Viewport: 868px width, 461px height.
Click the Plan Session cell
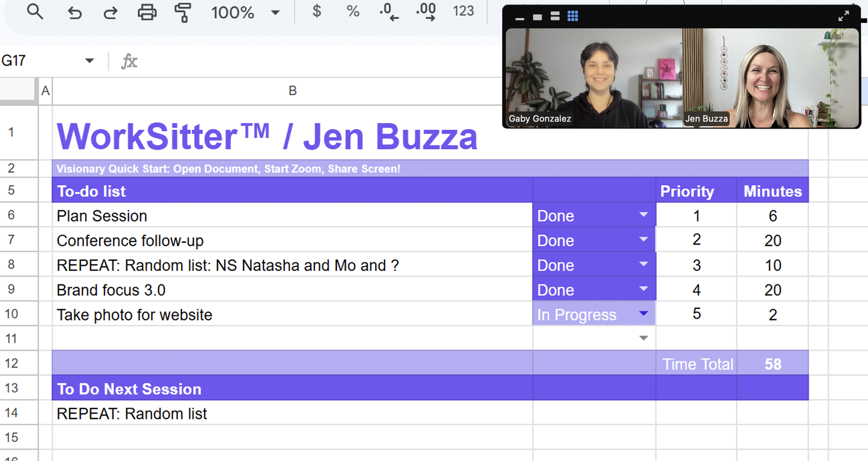pyautogui.click(x=292, y=215)
